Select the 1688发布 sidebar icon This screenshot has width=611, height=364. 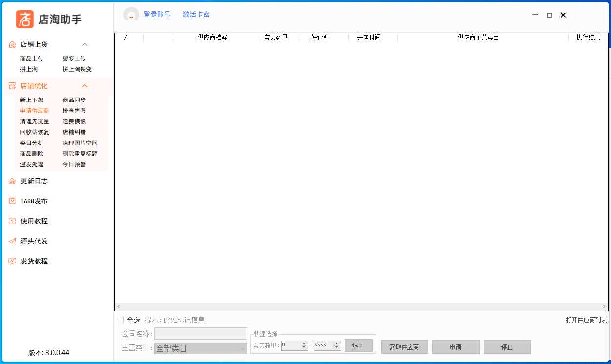click(12, 201)
